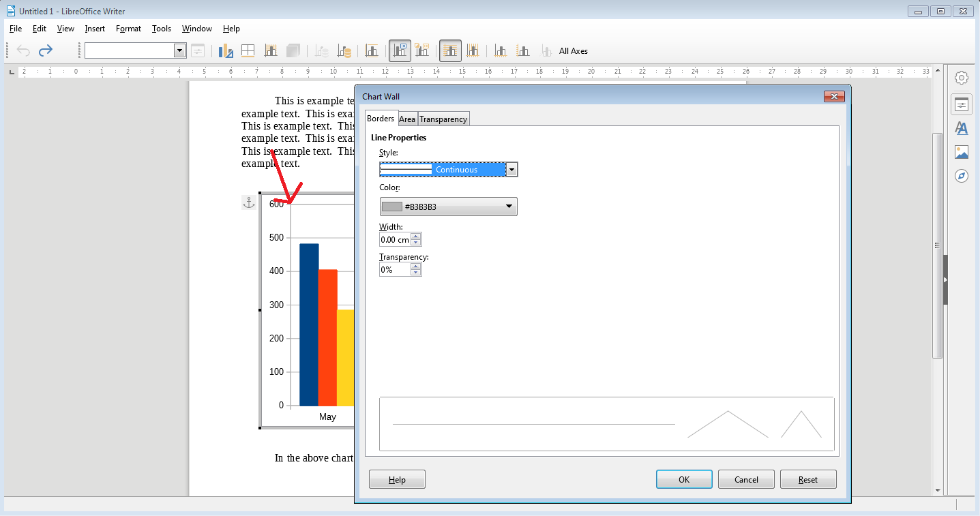Open Sidebar Settings gear
Image resolution: width=980 pixels, height=516 pixels.
962,78
